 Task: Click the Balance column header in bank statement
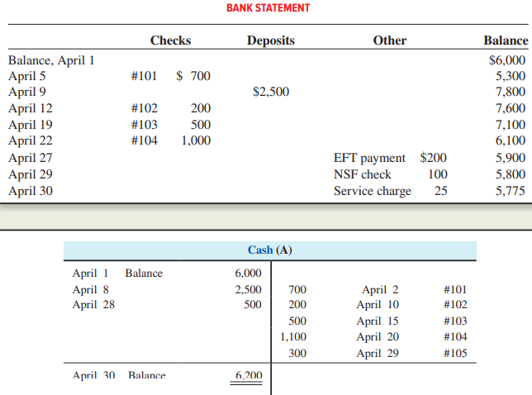[x=505, y=40]
